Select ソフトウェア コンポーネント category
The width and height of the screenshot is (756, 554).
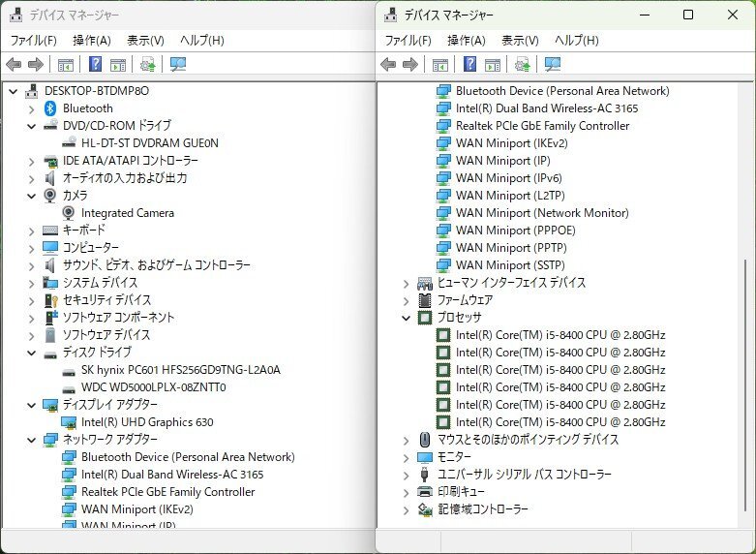point(118,318)
